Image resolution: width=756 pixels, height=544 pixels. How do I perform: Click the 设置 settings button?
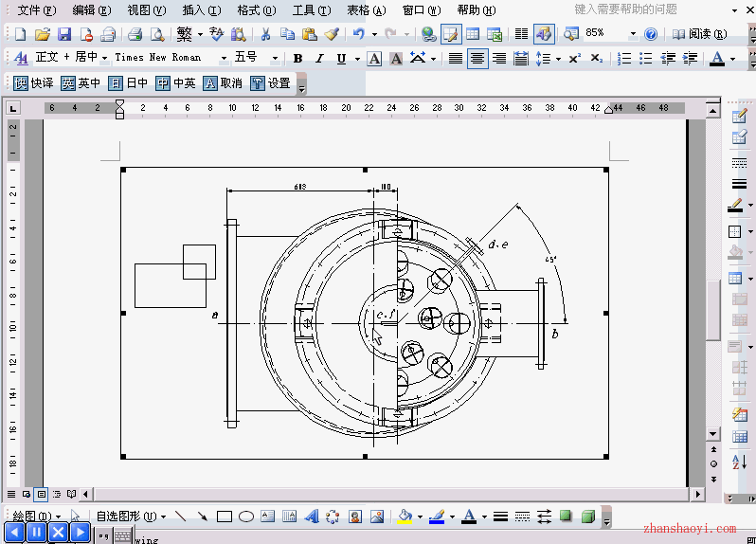click(271, 83)
